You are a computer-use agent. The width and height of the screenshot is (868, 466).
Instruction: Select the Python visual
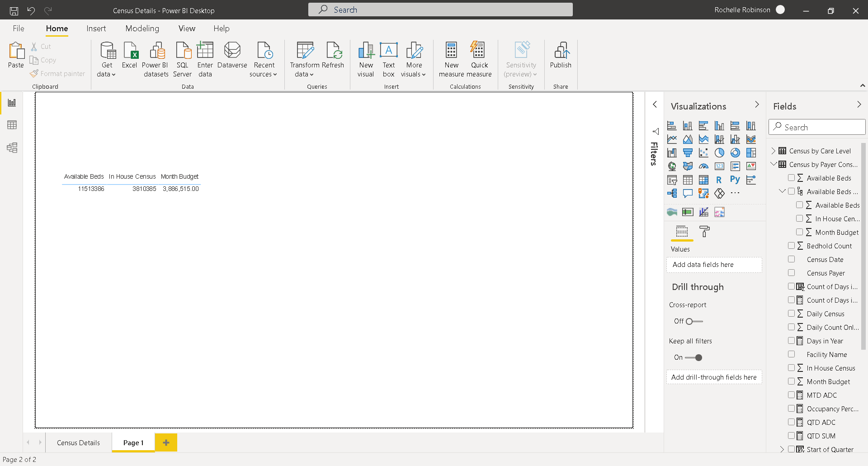tap(735, 180)
